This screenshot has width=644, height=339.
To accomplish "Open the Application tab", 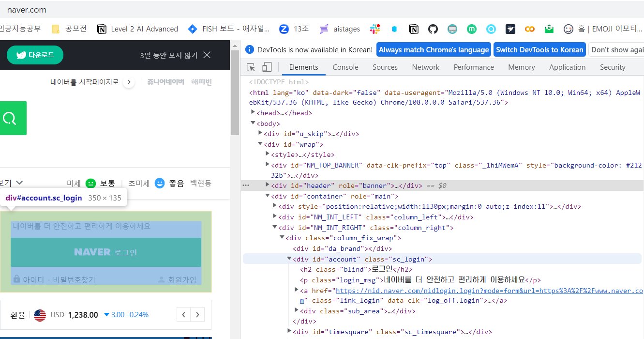I will point(568,67).
